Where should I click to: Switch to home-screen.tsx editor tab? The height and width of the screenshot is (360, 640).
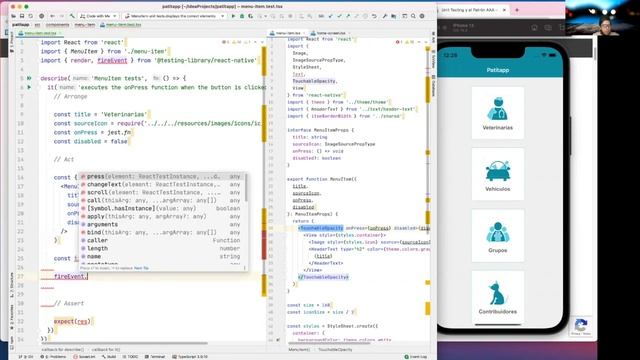click(330, 33)
